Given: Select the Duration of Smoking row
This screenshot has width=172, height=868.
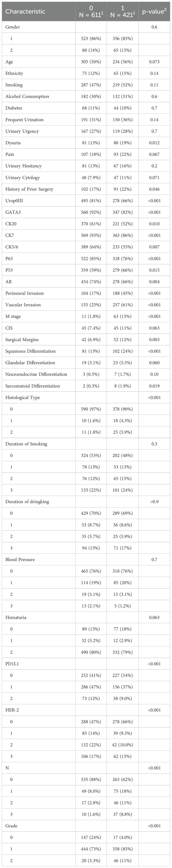Looking at the screenshot, I should 86,444.
